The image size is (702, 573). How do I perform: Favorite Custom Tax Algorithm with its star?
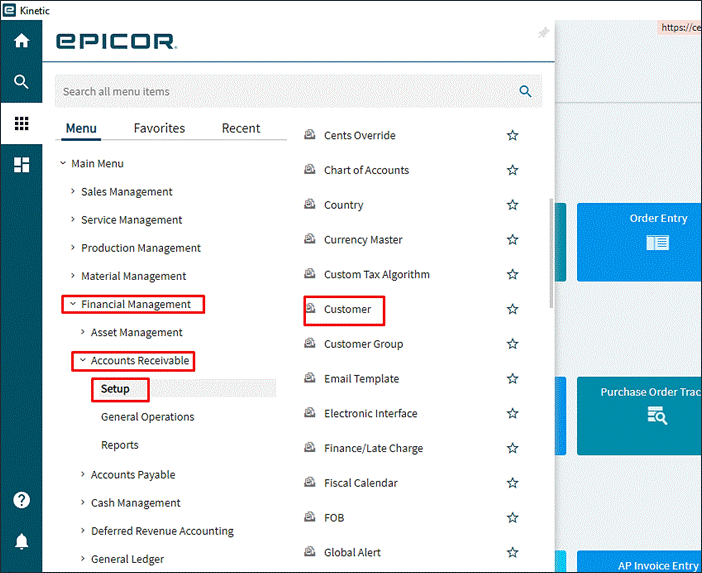513,274
